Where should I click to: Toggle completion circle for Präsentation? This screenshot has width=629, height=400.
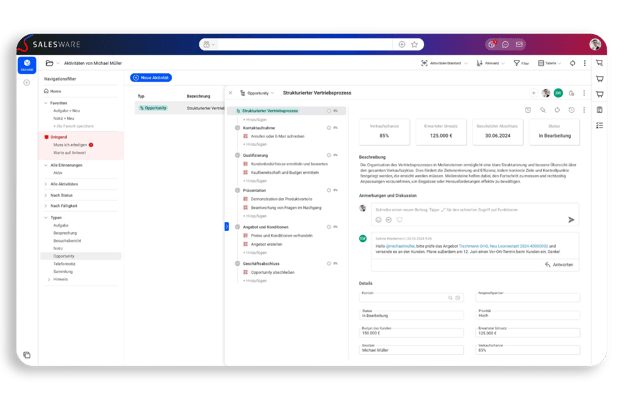[329, 190]
